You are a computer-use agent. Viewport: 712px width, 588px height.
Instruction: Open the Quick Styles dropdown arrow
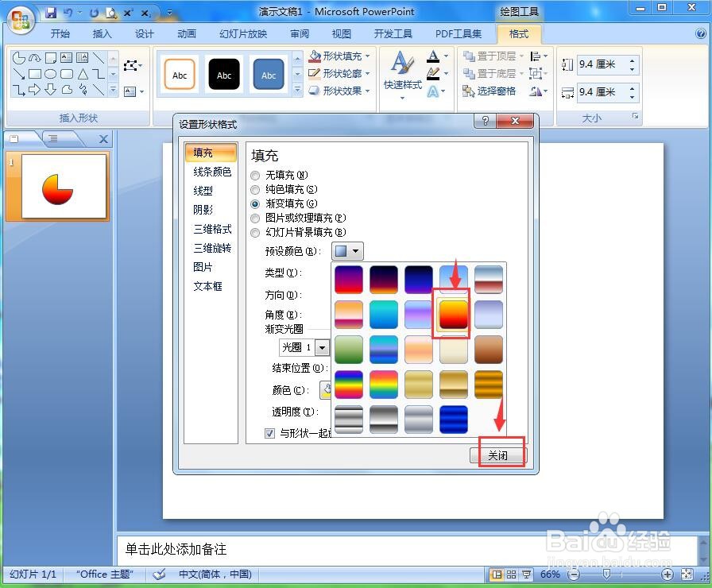pyautogui.click(x=402, y=98)
